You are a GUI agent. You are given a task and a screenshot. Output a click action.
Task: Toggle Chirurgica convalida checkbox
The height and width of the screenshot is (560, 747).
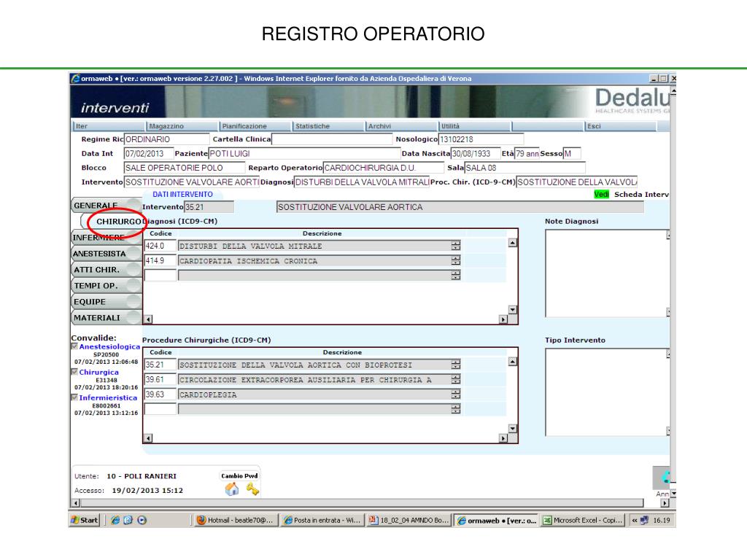(x=74, y=371)
